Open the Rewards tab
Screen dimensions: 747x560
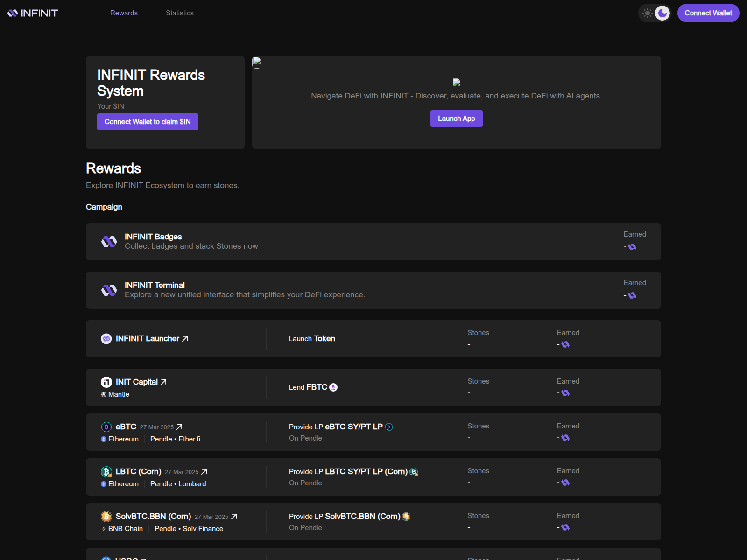click(x=124, y=13)
